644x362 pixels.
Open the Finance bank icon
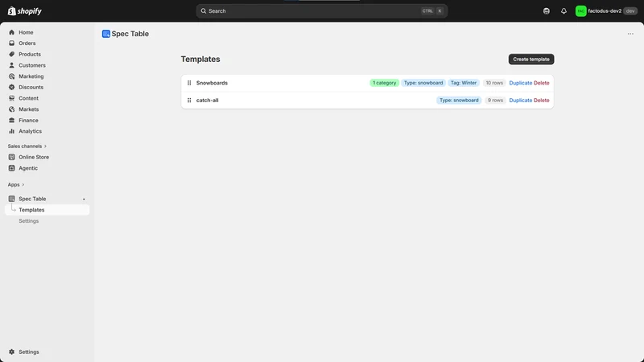(x=11, y=120)
